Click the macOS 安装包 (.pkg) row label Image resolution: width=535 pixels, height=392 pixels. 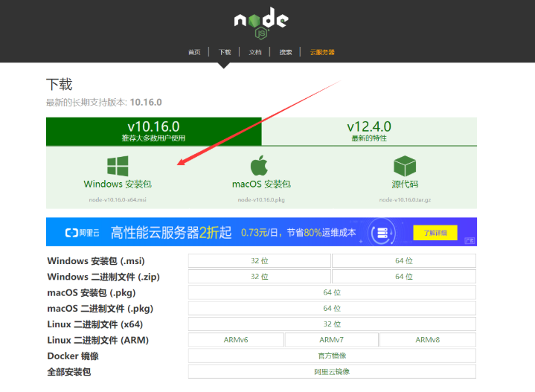tap(92, 293)
